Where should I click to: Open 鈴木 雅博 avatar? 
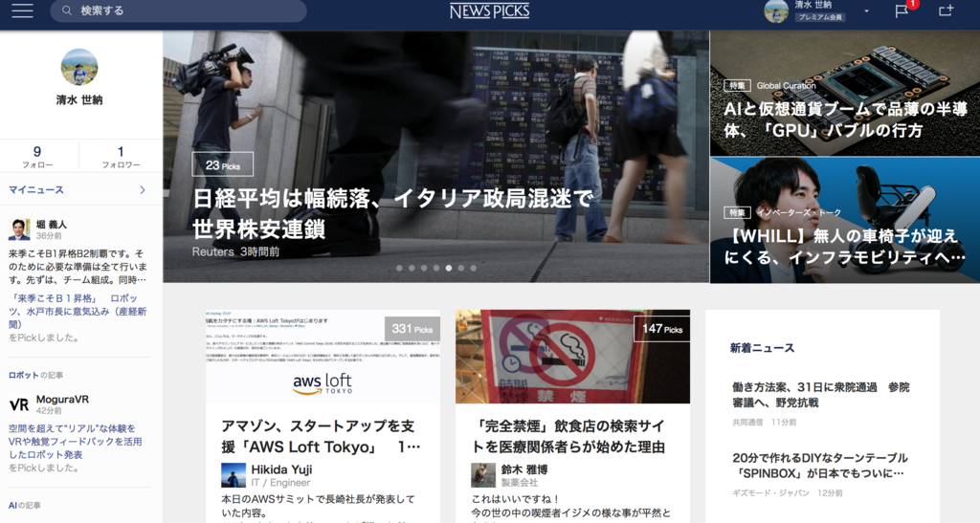click(483, 475)
